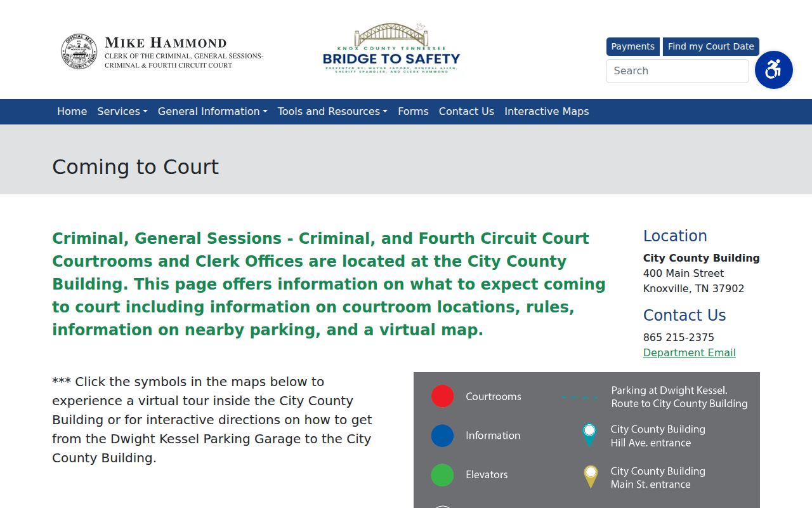Click phone number 865 215-2375
Screen dimensions: 812x508
[x=678, y=337]
